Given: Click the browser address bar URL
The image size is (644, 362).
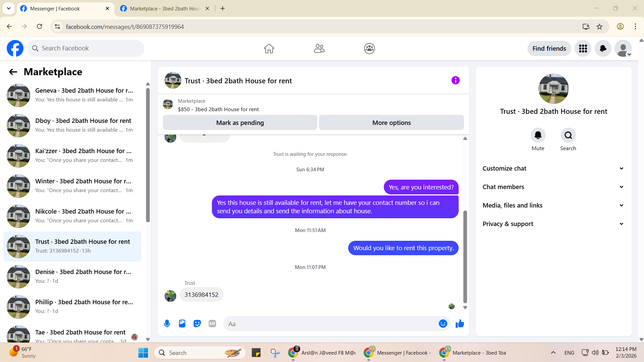Looking at the screenshot, I should 125,27.
